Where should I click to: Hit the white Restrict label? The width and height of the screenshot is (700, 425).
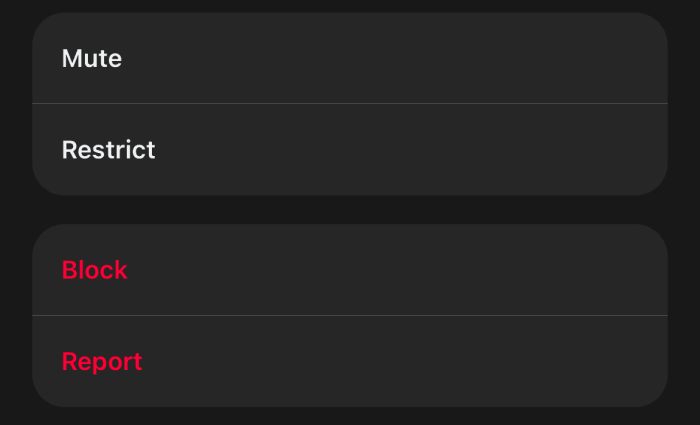(x=108, y=150)
